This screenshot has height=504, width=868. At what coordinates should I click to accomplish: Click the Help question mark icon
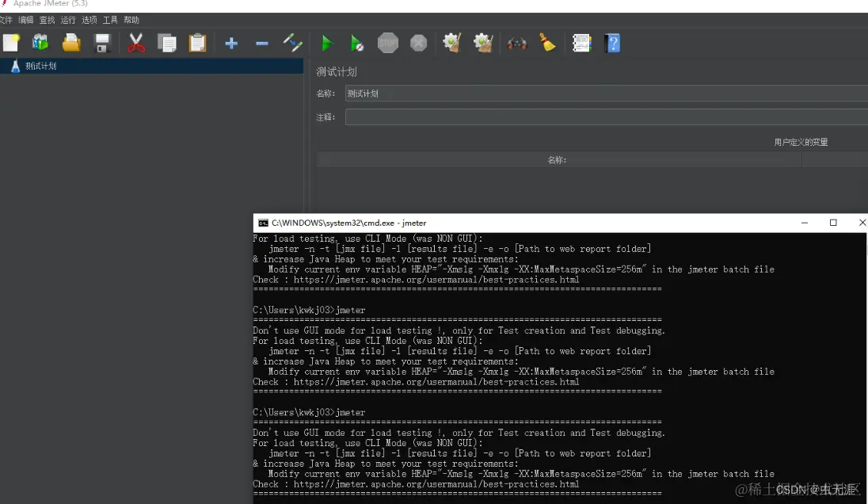click(x=613, y=43)
